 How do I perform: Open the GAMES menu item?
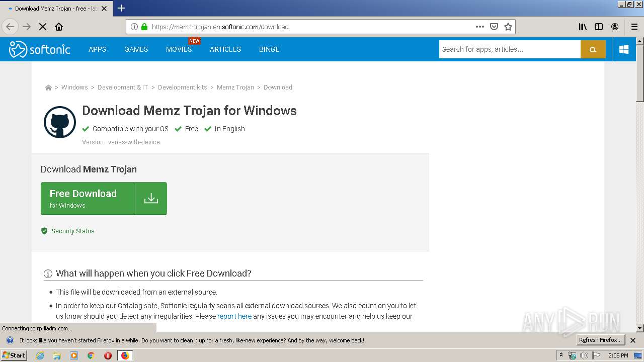(136, 49)
